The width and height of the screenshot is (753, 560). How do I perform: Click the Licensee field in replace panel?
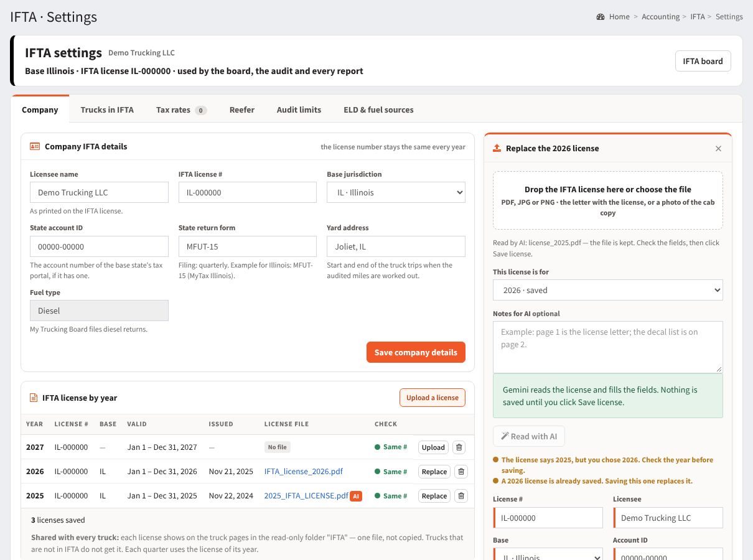668,518
